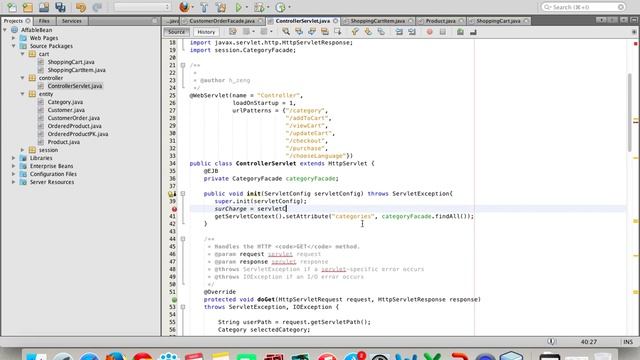Collapse code fold at init method
640x360 pixels.
point(183,194)
